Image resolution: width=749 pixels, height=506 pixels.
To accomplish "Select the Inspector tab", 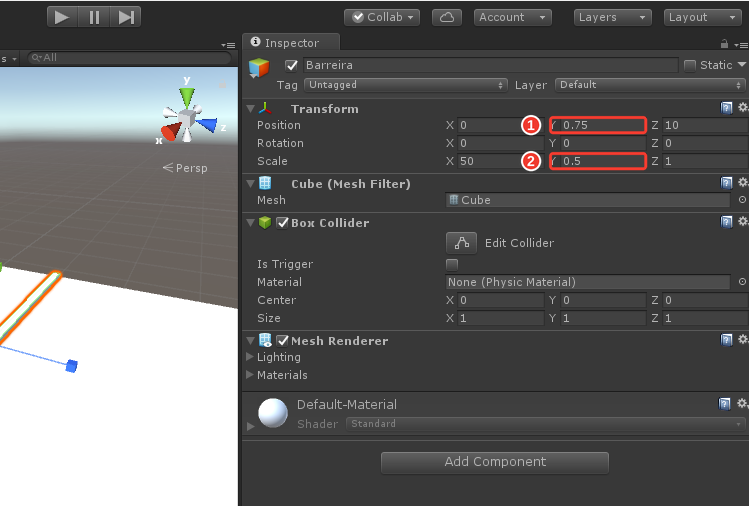I will pyautogui.click(x=291, y=43).
